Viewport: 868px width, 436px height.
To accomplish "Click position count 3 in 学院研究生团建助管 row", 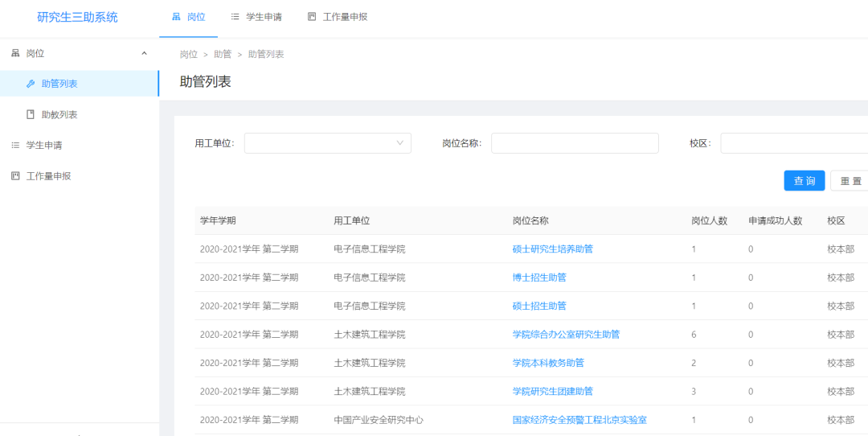I will pyautogui.click(x=694, y=391).
